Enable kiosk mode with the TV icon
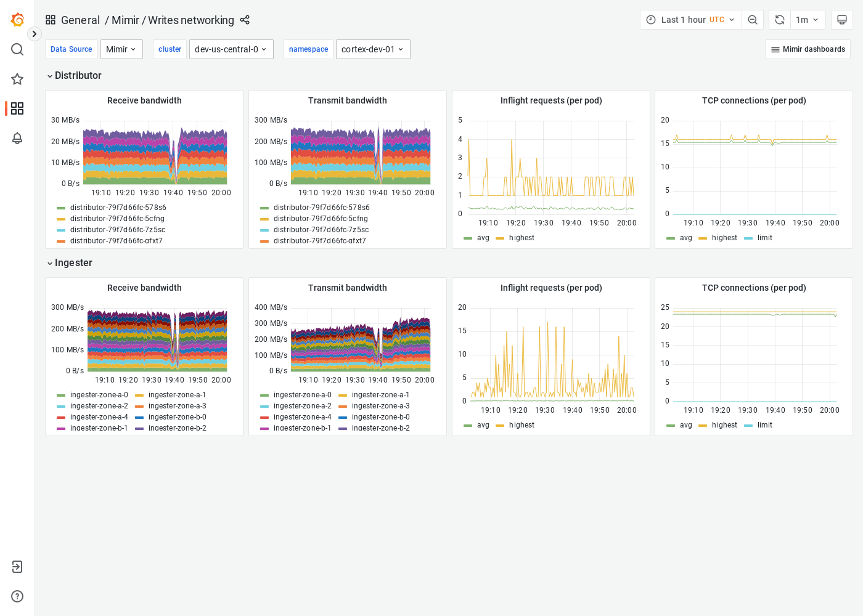This screenshot has height=616, width=863. point(842,19)
